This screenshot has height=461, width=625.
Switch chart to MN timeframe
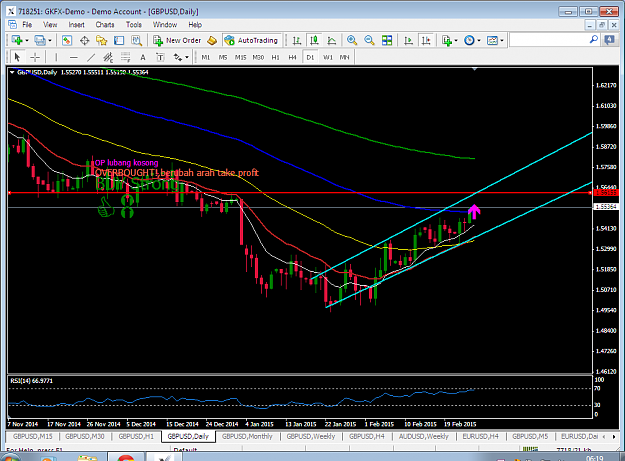coord(344,57)
